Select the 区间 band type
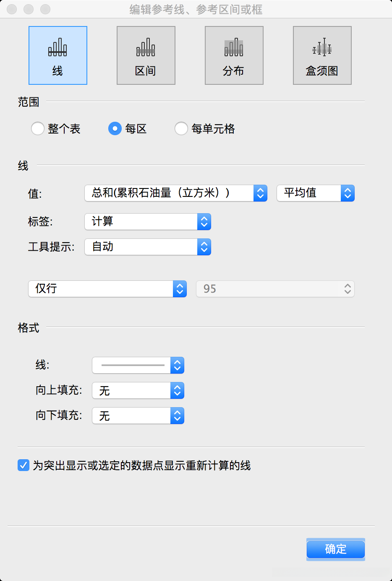Viewport: 392px width, 581px height. (x=146, y=55)
